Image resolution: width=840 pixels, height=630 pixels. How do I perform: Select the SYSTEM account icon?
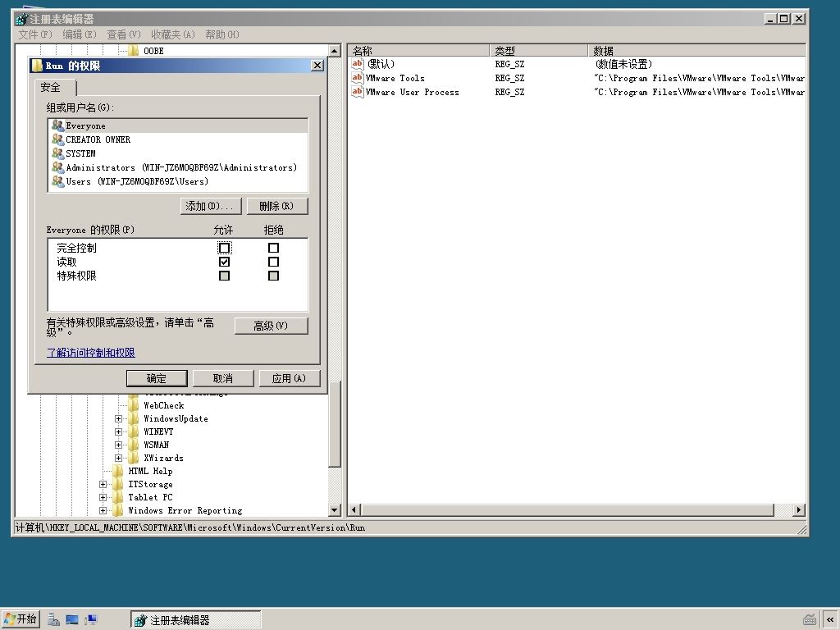click(x=57, y=153)
